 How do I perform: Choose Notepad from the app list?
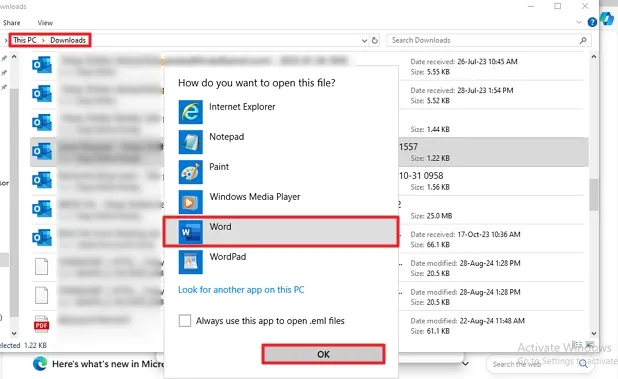[281, 141]
